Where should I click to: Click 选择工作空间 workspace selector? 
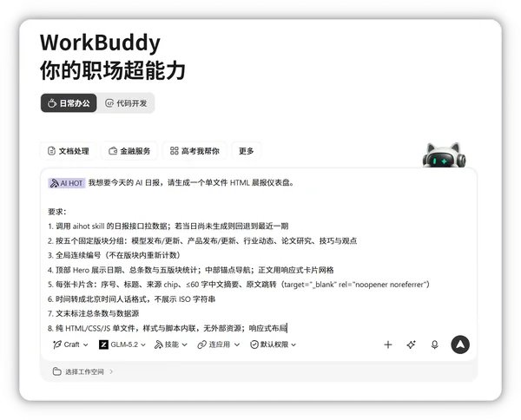tap(83, 371)
